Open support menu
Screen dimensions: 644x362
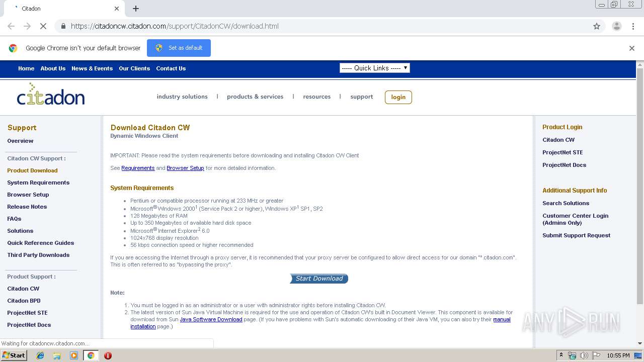click(x=362, y=97)
